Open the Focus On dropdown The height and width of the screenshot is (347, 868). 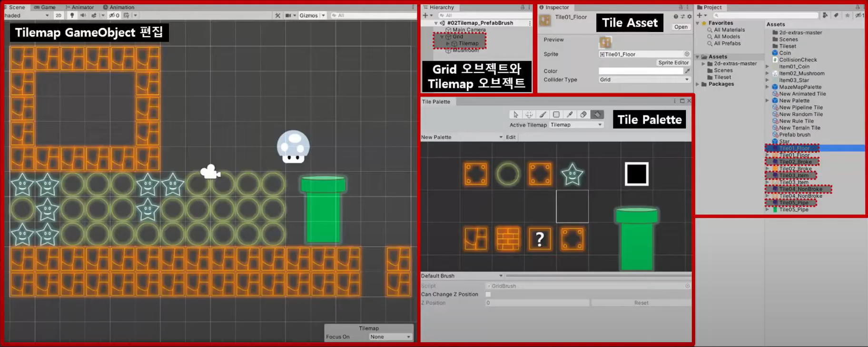(x=390, y=337)
